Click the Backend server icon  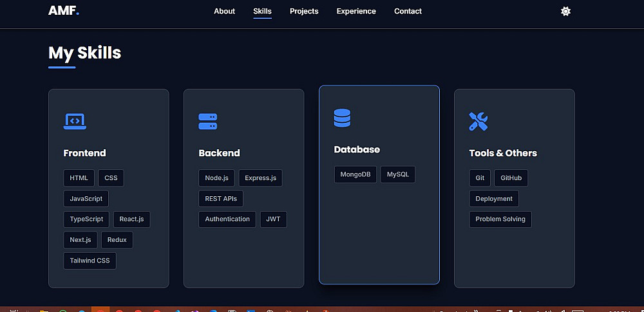[x=208, y=122]
